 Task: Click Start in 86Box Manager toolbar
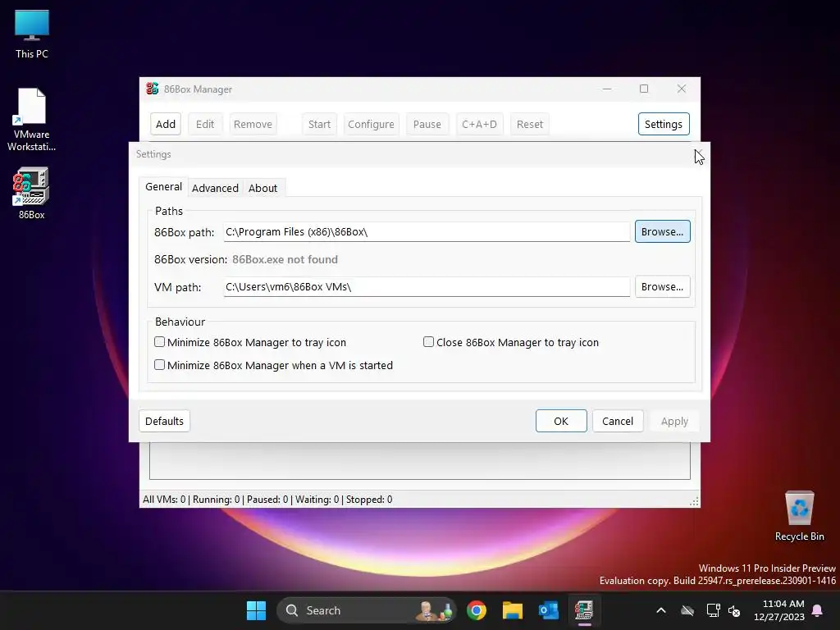(x=319, y=124)
